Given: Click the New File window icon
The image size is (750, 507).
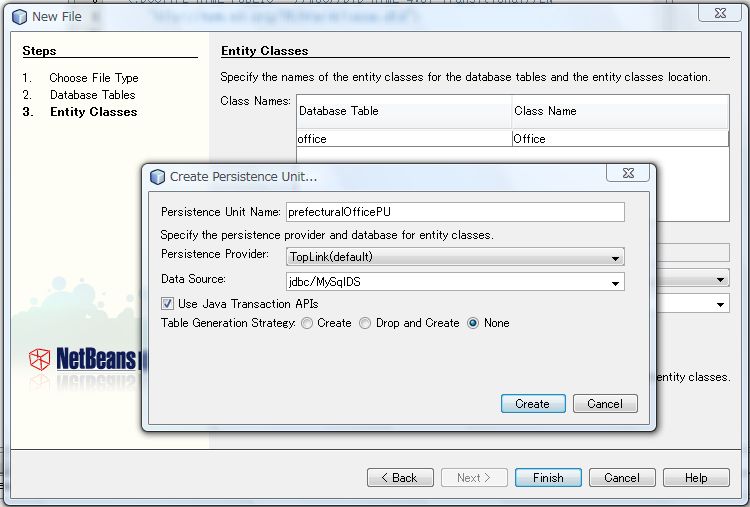Looking at the screenshot, I should click(17, 16).
